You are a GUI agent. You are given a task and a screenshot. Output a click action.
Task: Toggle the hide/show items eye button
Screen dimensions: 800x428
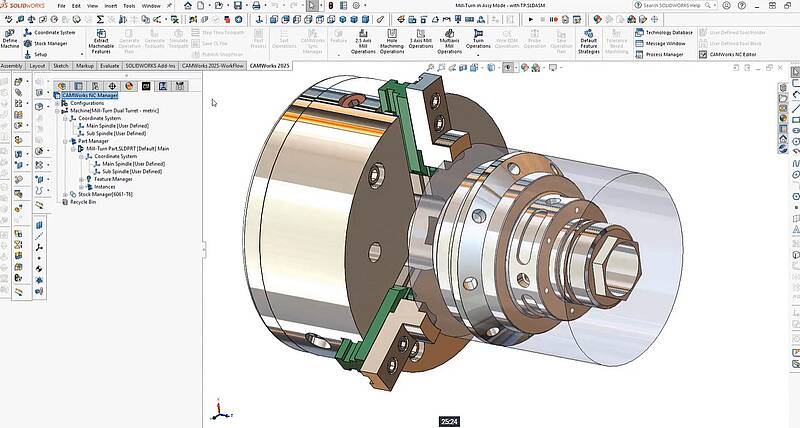(x=507, y=68)
